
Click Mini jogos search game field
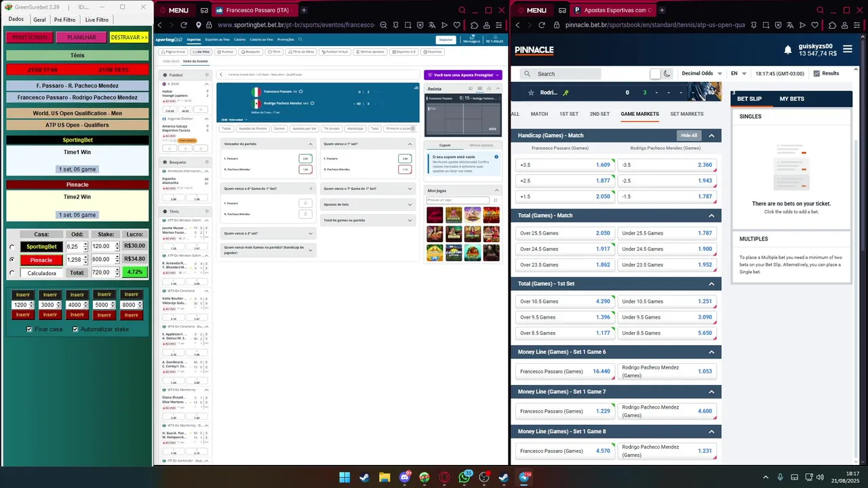(x=458, y=201)
